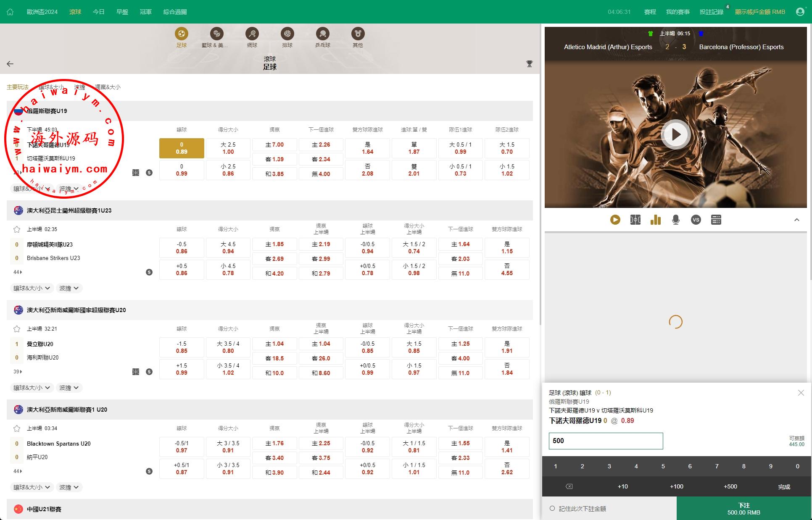Image resolution: width=812 pixels, height=520 pixels.
Task: Click the home icon in top bar
Action: (10, 12)
